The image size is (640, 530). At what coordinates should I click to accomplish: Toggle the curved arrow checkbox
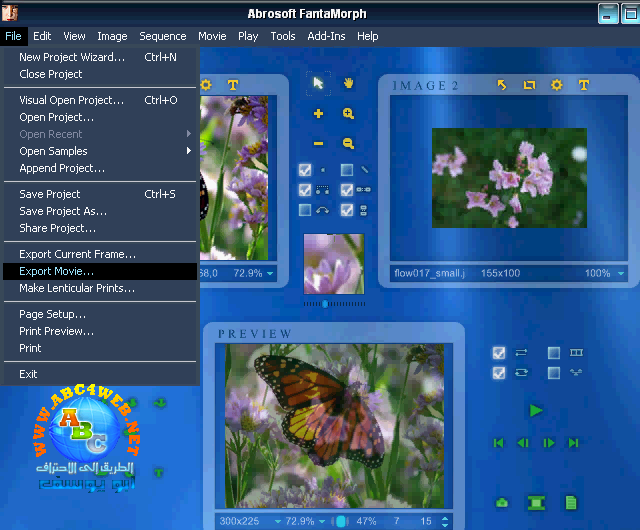[305, 210]
